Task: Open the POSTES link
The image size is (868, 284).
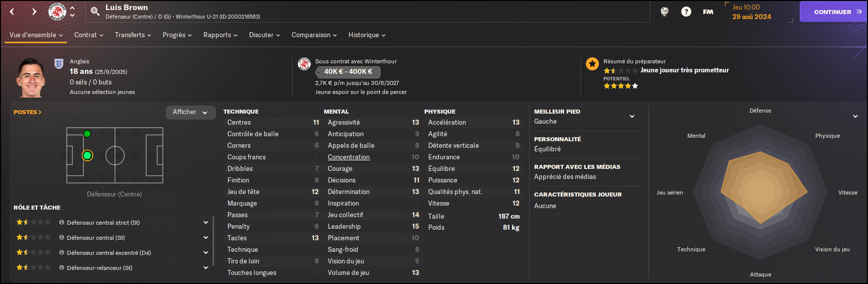Action: pyautogui.click(x=28, y=112)
